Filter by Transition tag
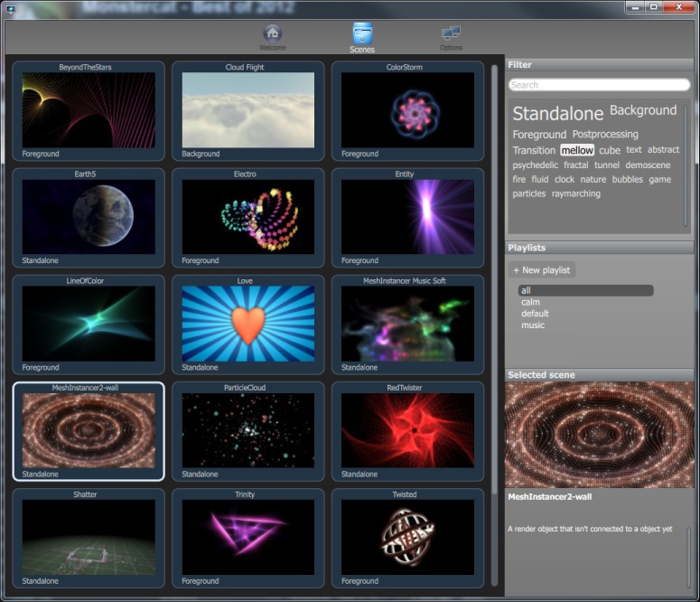700x602 pixels. click(534, 150)
